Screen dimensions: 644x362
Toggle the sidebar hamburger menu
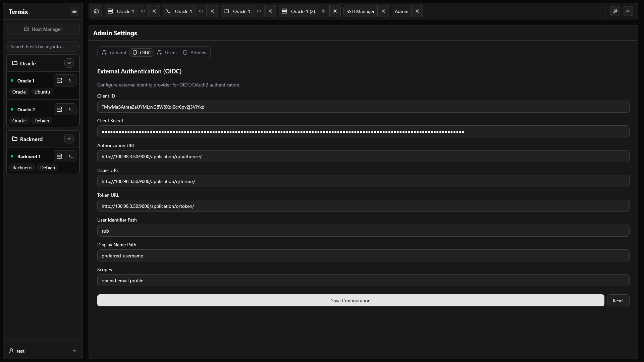point(74,11)
